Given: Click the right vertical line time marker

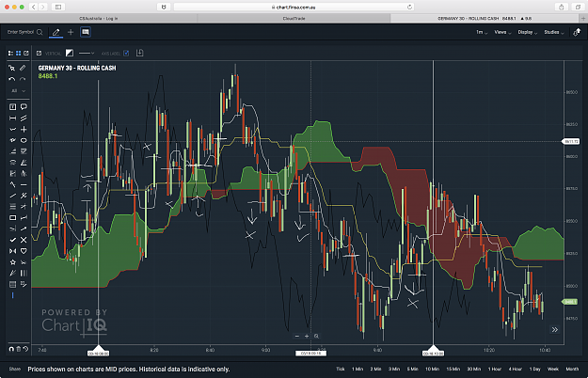Looking at the screenshot, I should click(x=433, y=351).
